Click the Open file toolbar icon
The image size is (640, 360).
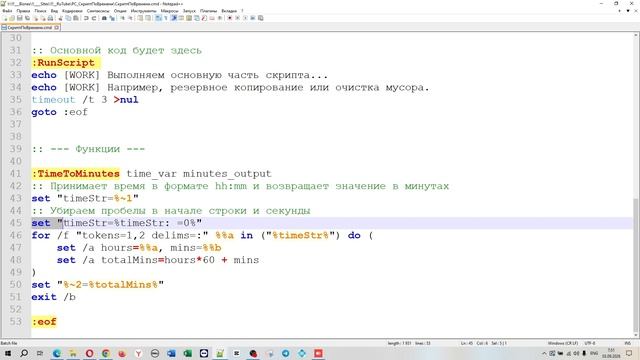(x=12, y=18)
